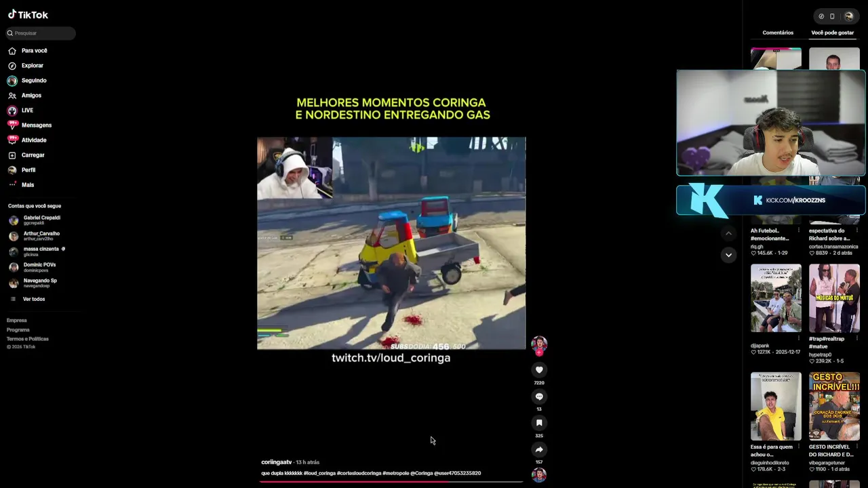Open the Empresa footer link
This screenshot has height=488, width=868.
pyautogui.click(x=17, y=321)
